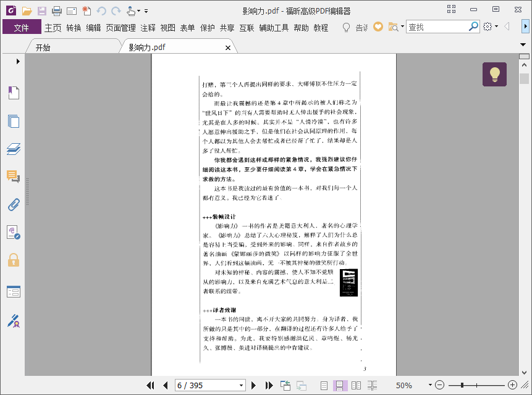Screen dimensions: 532x395
Task: Open the 辅助工具 ribbon tab
Action: click(274, 27)
